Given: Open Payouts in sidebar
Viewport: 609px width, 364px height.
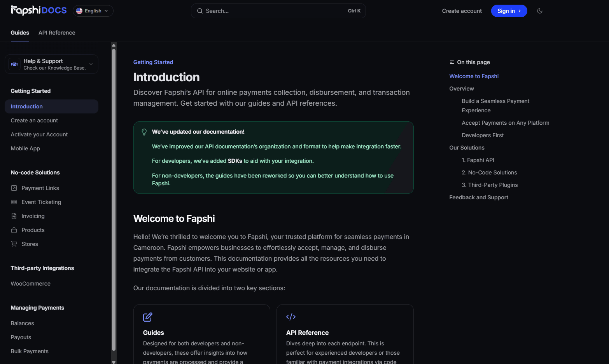Looking at the screenshot, I should click(21, 337).
